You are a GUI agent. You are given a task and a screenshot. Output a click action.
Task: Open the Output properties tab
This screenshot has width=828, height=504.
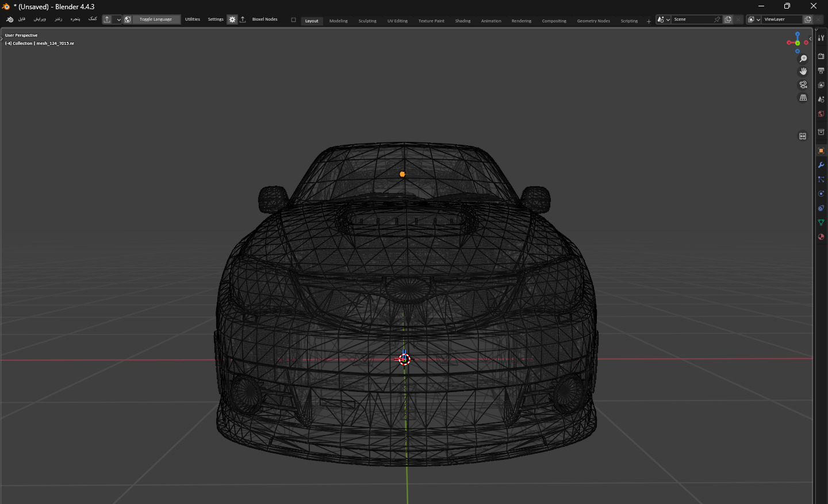pos(821,71)
